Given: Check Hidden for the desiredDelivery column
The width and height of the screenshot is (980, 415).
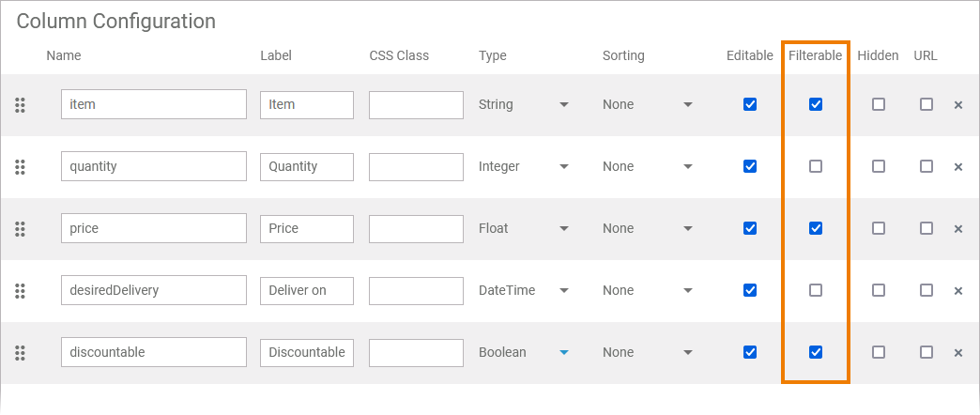Looking at the screenshot, I should pos(879,290).
